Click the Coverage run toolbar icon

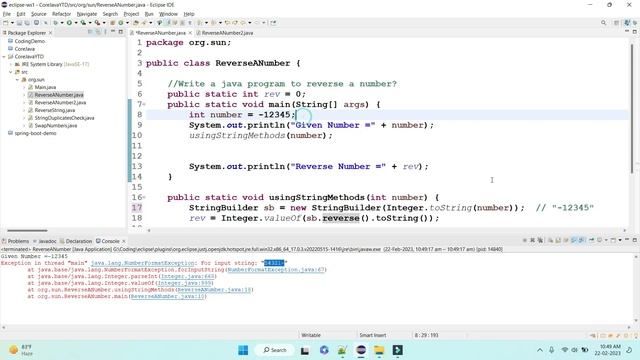(x=83, y=23)
